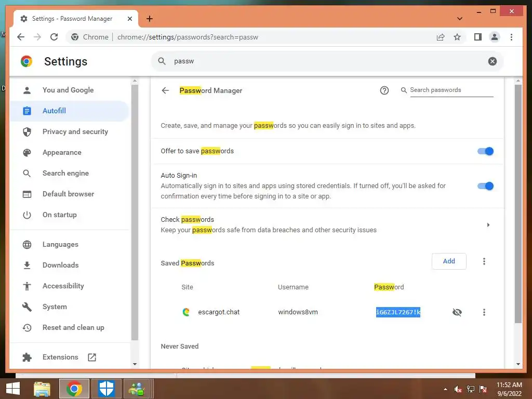Close the Settings - Password Manager tab

[129, 19]
